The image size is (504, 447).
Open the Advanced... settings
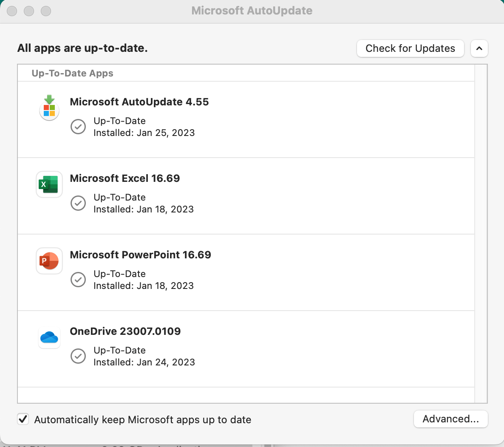(450, 419)
